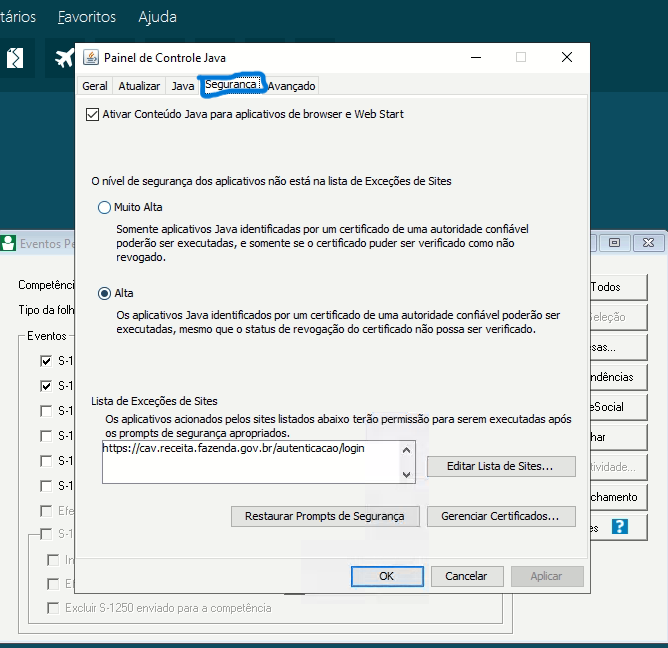Open Gerenciar Certificados dialog
Screen dimensions: 668x648
tap(501, 516)
